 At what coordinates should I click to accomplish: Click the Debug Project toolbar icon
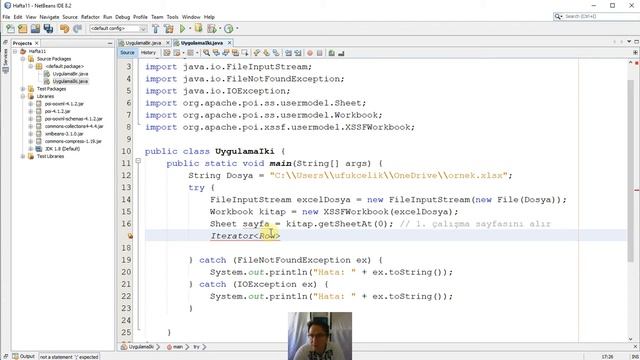pyautogui.click(x=198, y=29)
